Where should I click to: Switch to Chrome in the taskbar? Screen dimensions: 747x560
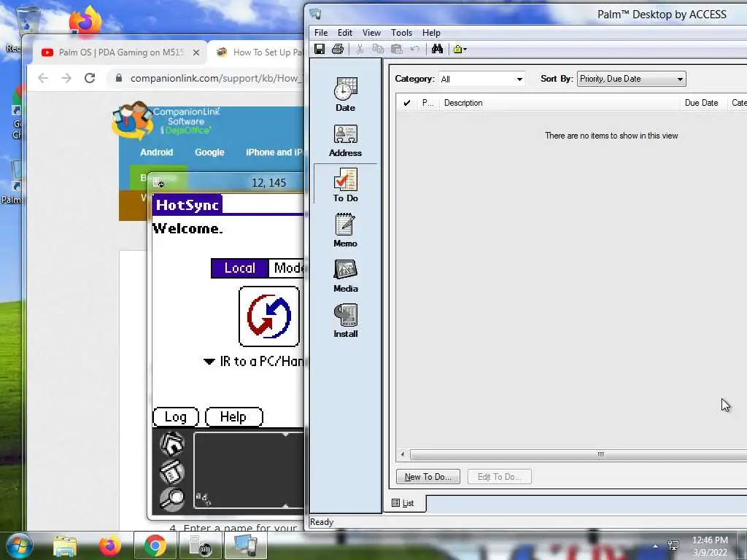tap(155, 545)
